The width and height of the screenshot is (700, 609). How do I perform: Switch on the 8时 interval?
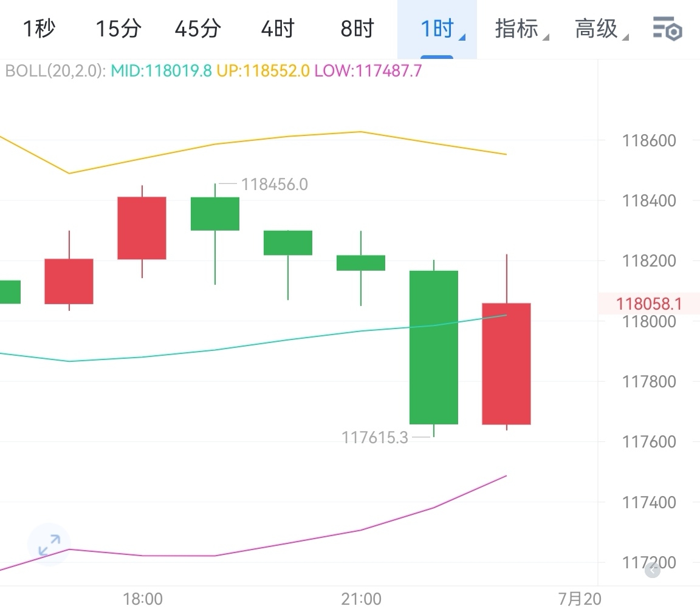[x=357, y=27]
